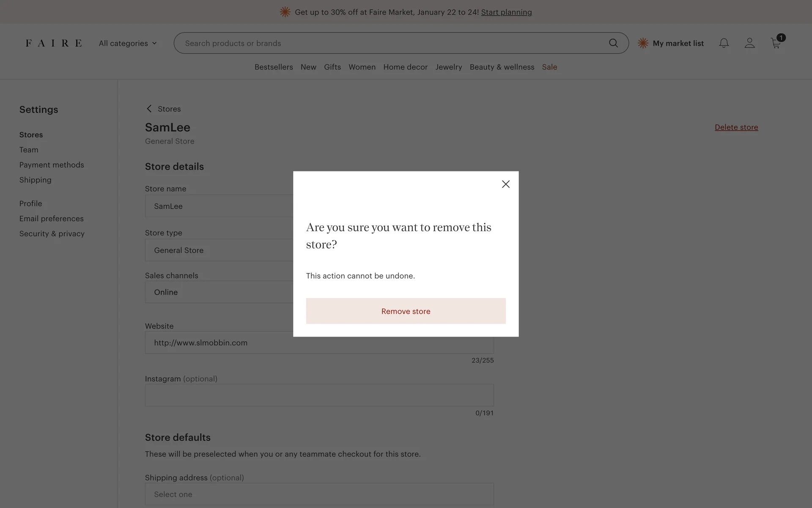Open the Store type dropdown
This screenshot has height=508, width=812.
point(219,250)
